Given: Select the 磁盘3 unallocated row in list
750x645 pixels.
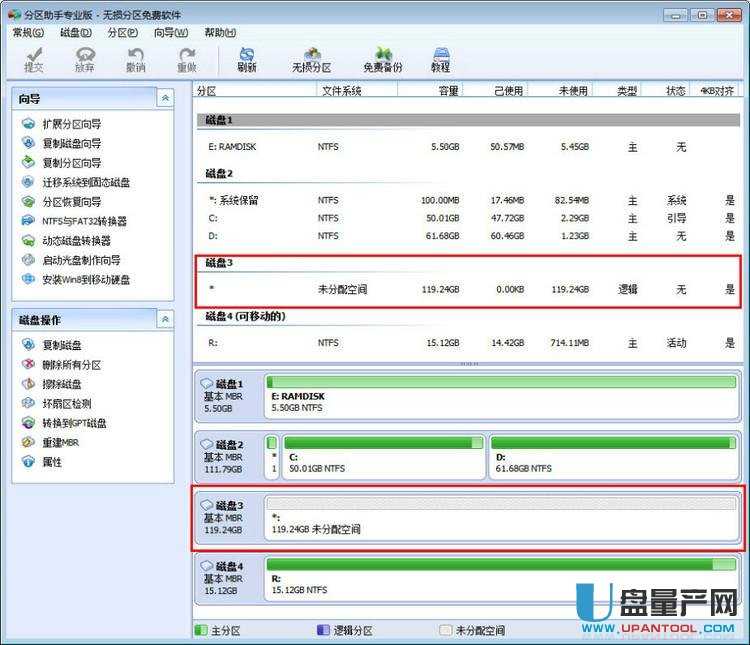Looking at the screenshot, I should tap(468, 290).
